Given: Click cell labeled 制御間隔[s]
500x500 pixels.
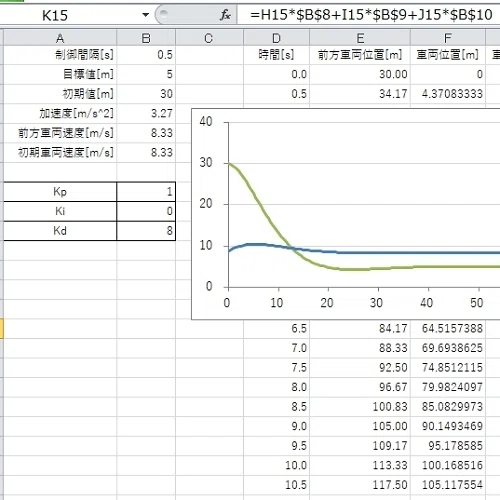Looking at the screenshot, I should click(60, 55).
